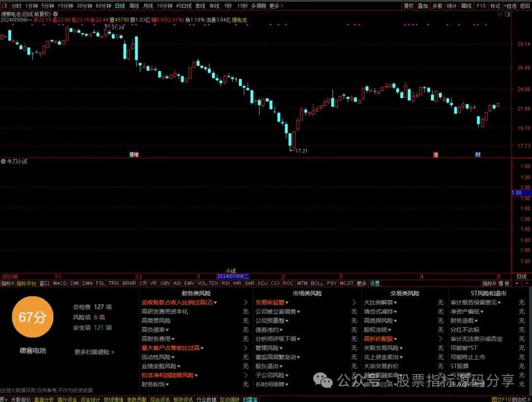Click the 牛刀小试 indicator circle icon
This screenshot has width=532, height=402.
click(3, 162)
